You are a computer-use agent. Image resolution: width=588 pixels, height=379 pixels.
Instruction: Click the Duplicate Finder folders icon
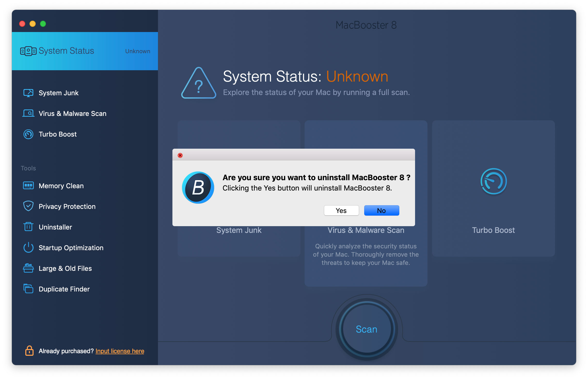click(28, 289)
